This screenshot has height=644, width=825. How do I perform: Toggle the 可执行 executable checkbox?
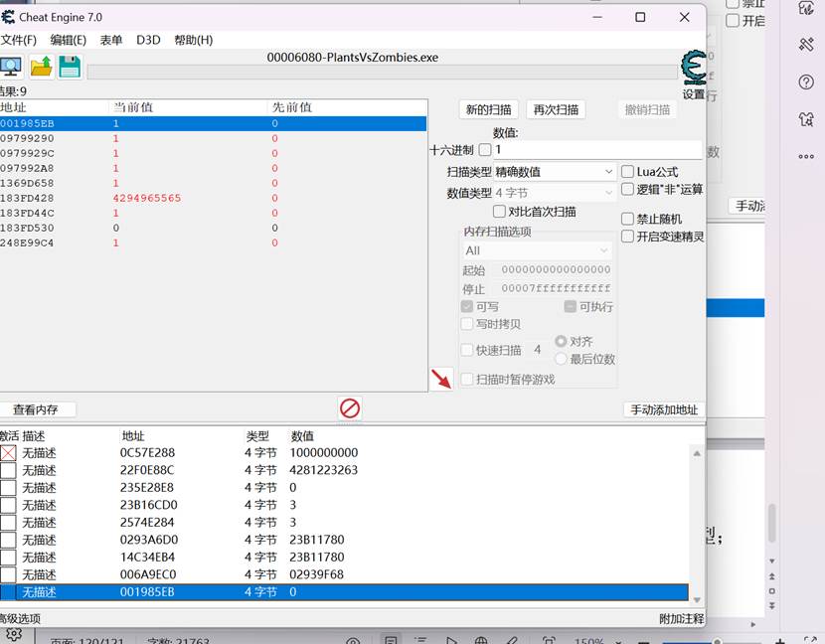coord(570,306)
